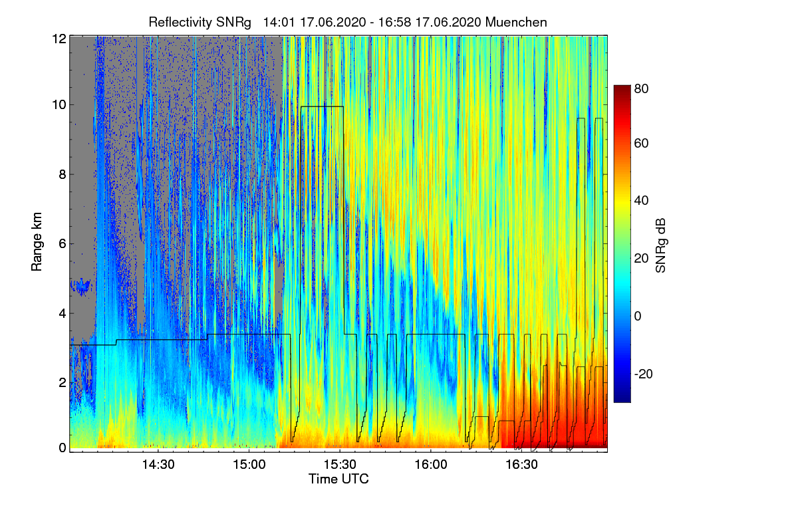The image size is (798, 532).
Task: Click the 'Muenchen' location text in title
Action: pos(517,22)
